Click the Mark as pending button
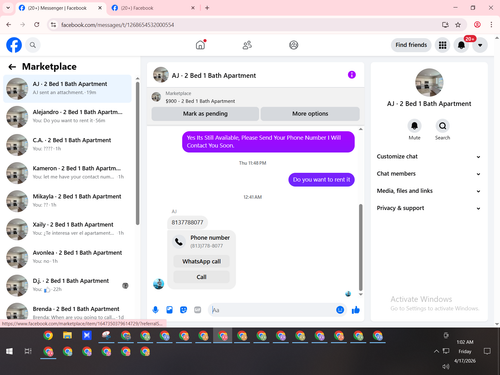Viewport: 500px width, 375px height. click(205, 114)
